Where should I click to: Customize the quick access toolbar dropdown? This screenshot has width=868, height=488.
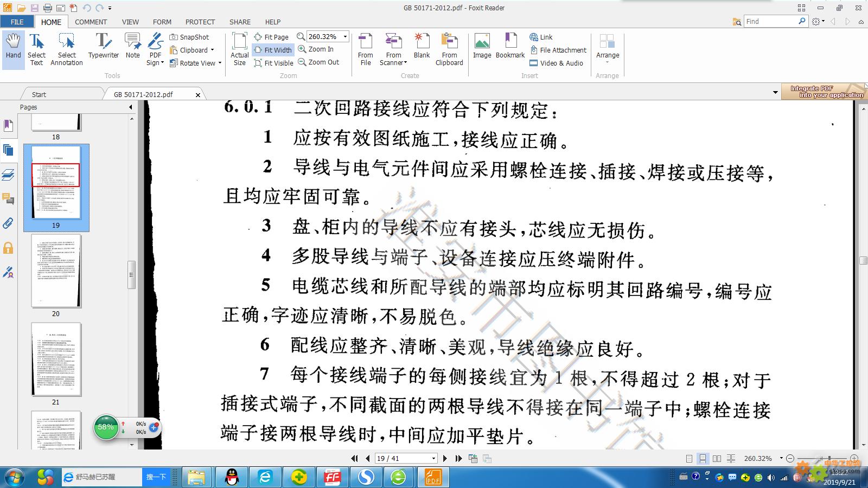point(110,8)
